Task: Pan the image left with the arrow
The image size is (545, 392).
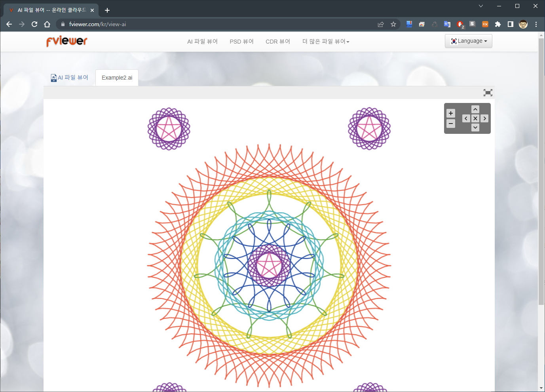Action: (466, 118)
